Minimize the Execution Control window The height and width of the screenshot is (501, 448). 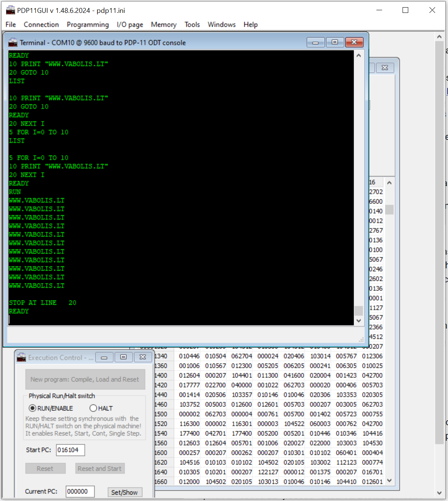click(x=104, y=357)
